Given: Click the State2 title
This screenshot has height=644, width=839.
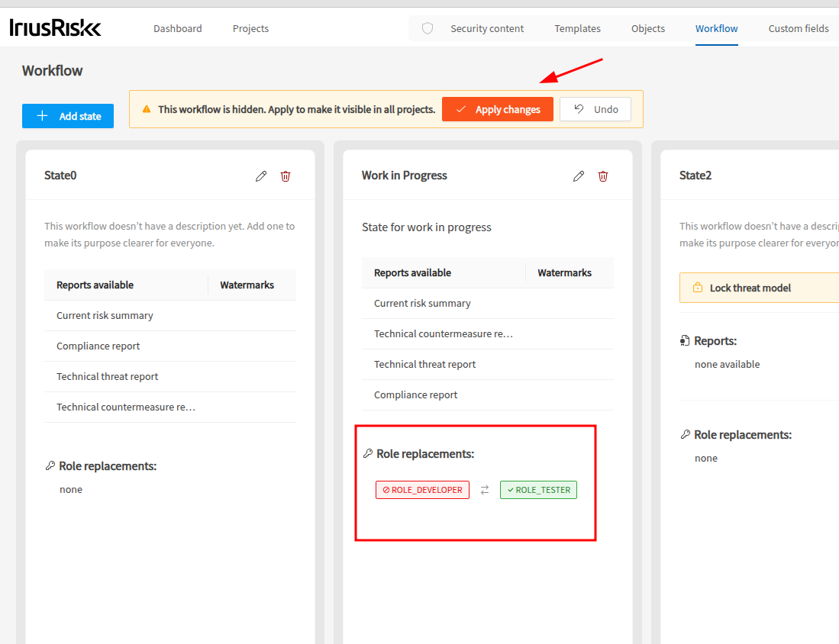Looking at the screenshot, I should pos(695,175).
